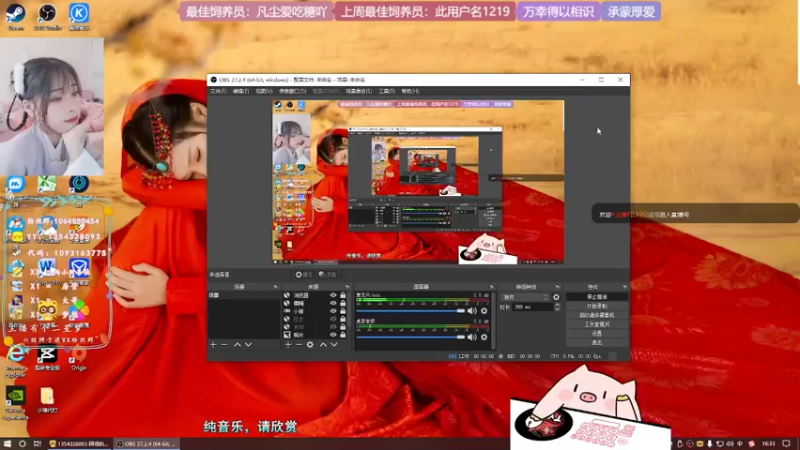The height and width of the screenshot is (450, 800).
Task: Undock the 转场特效 panel via header icon
Action: point(558,287)
